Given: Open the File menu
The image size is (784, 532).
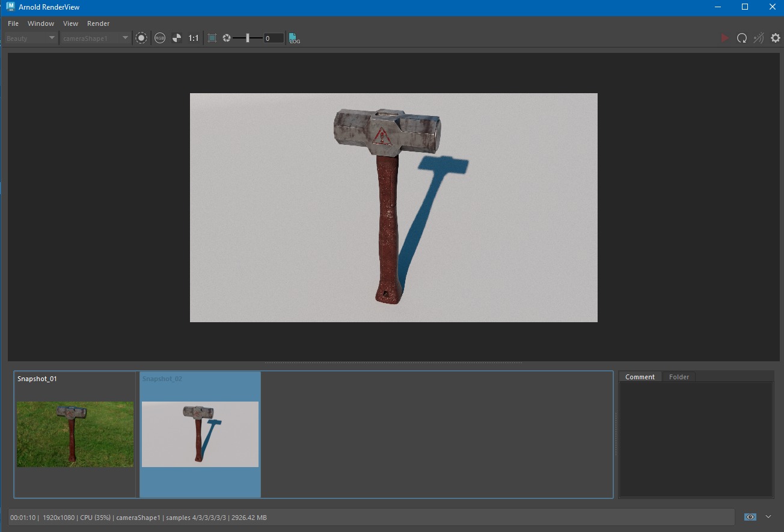Looking at the screenshot, I should tap(12, 23).
